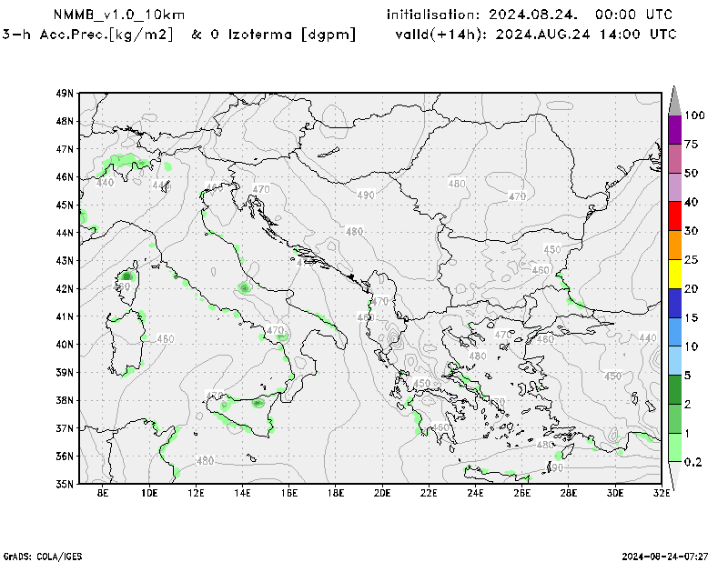Click the 32E longitude axis label

[x=662, y=494]
